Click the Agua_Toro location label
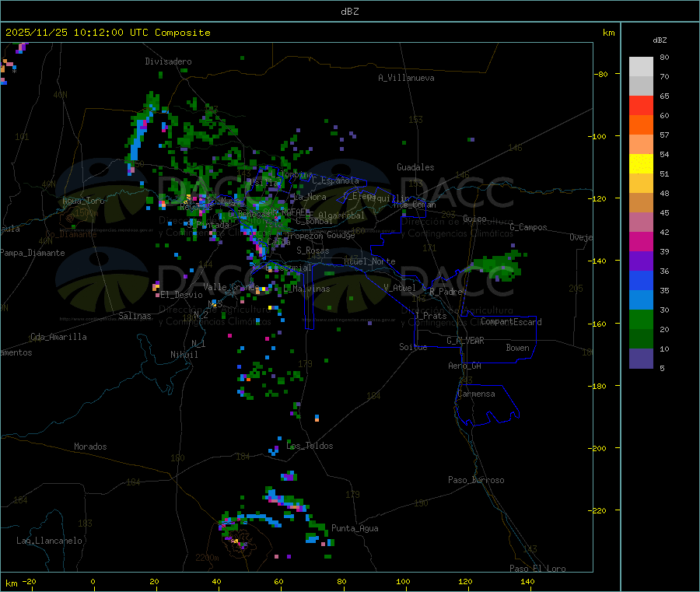Screen dimensions: 700x592 click(83, 201)
